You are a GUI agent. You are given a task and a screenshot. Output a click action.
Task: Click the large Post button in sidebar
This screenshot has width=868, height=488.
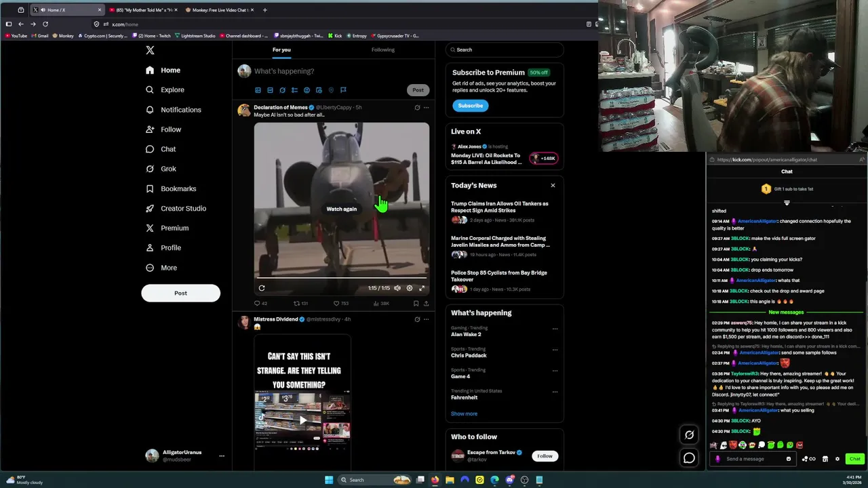tap(180, 293)
